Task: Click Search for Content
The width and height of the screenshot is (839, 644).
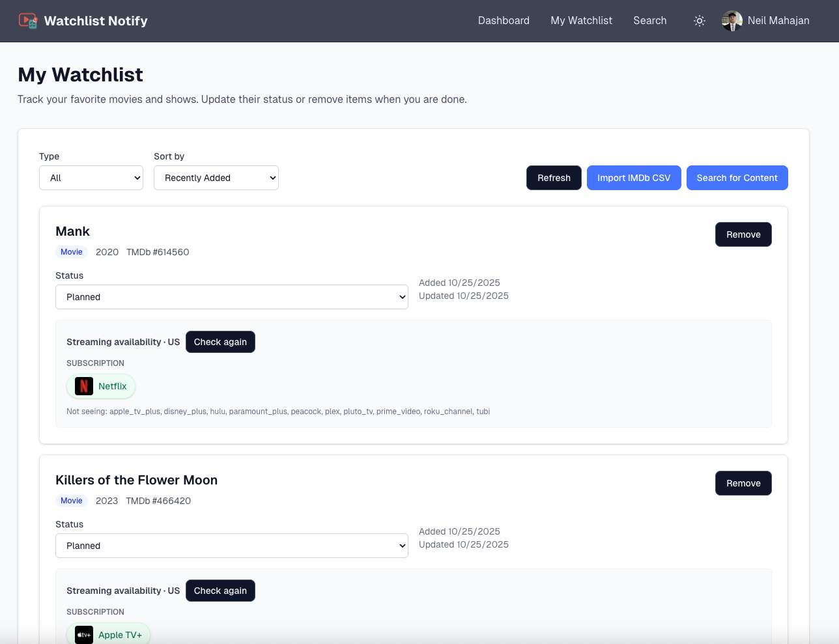Action: pyautogui.click(x=737, y=177)
